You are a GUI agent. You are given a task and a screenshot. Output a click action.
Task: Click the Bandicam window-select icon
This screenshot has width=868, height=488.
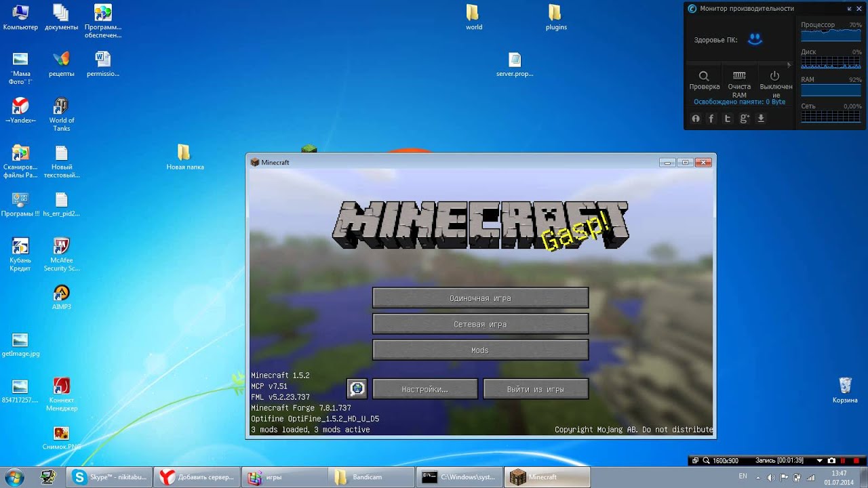pyautogui.click(x=695, y=460)
